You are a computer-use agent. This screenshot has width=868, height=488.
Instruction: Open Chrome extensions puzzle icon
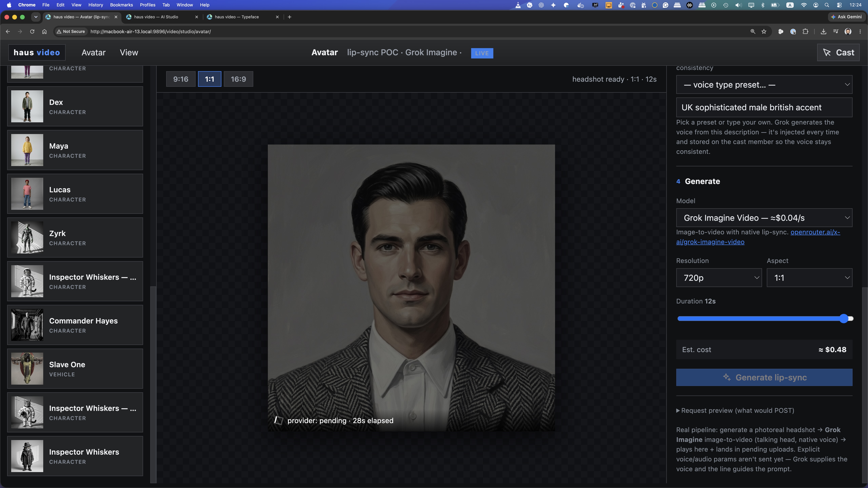tap(805, 31)
